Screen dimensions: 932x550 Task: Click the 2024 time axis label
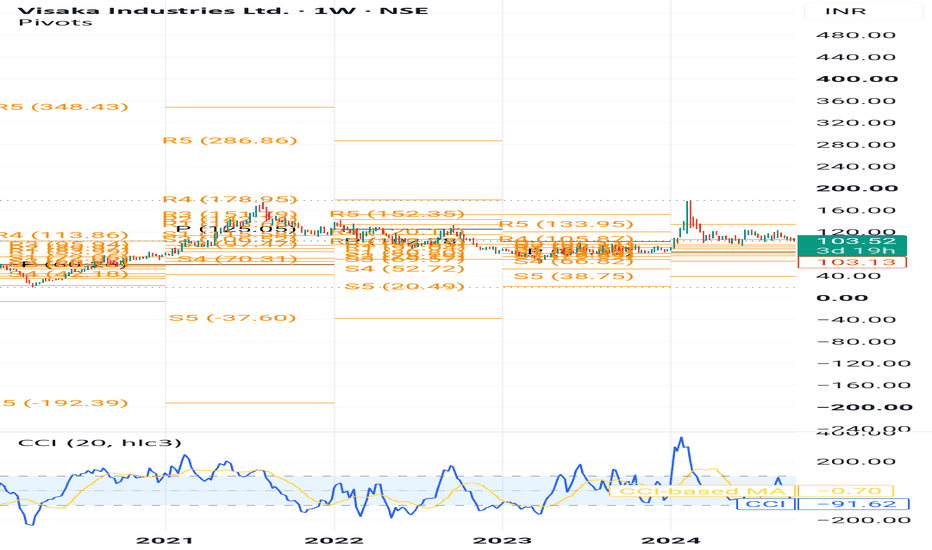(x=670, y=540)
